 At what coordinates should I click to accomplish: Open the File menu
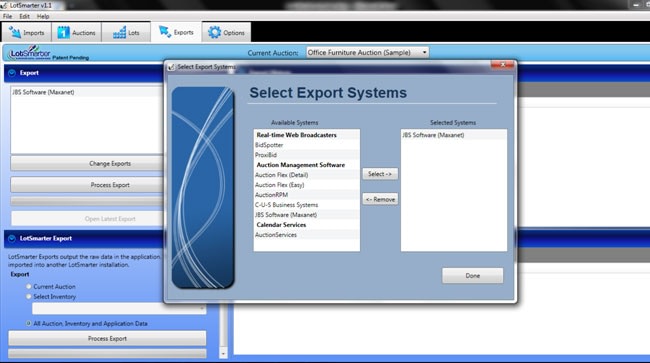(7, 16)
